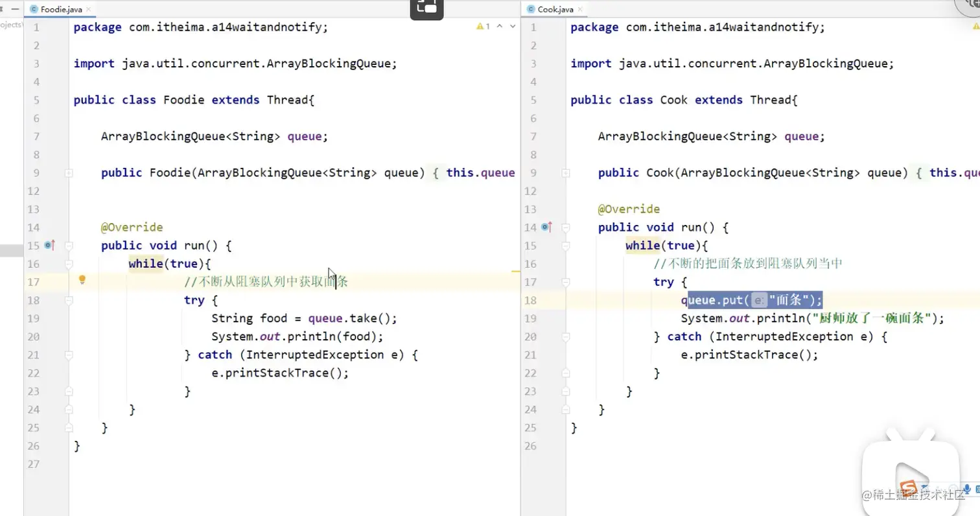The width and height of the screenshot is (980, 516).
Task: Click the import statement in Cook.java
Action: coord(732,64)
